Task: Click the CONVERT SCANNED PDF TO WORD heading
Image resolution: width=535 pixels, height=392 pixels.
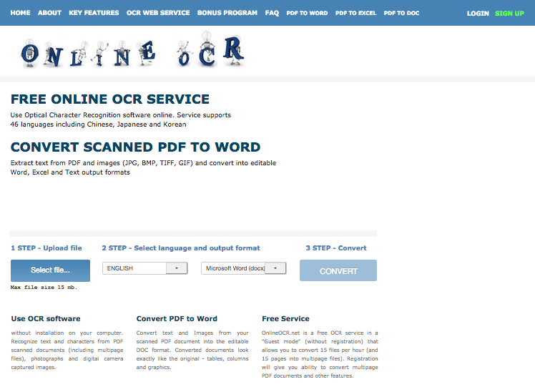Action: click(x=135, y=147)
